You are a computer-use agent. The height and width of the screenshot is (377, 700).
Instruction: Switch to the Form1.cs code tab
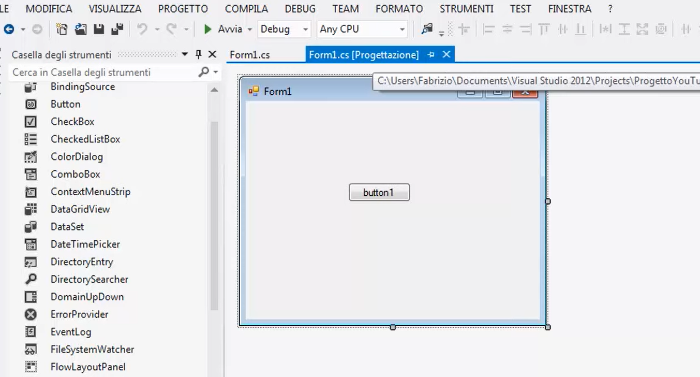[250, 55]
